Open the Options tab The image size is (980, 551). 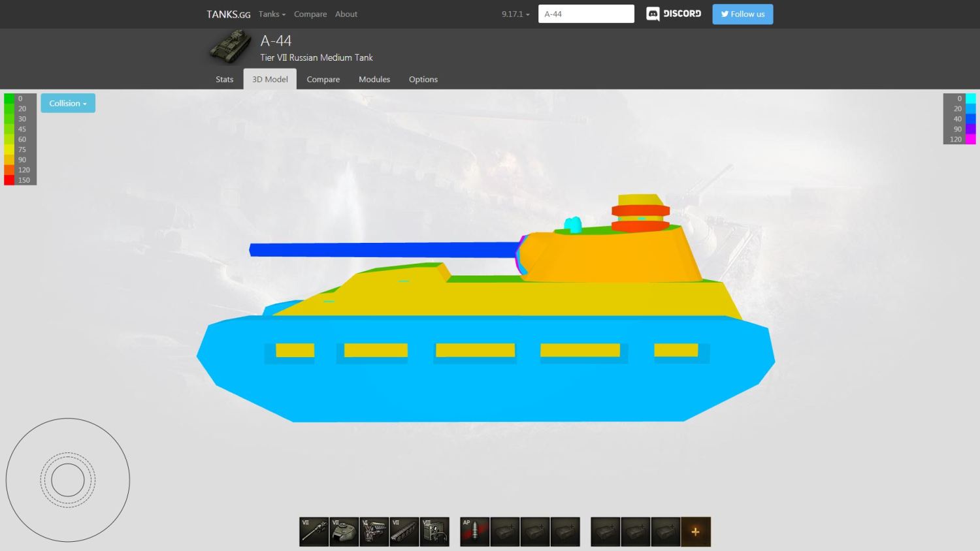coord(423,79)
